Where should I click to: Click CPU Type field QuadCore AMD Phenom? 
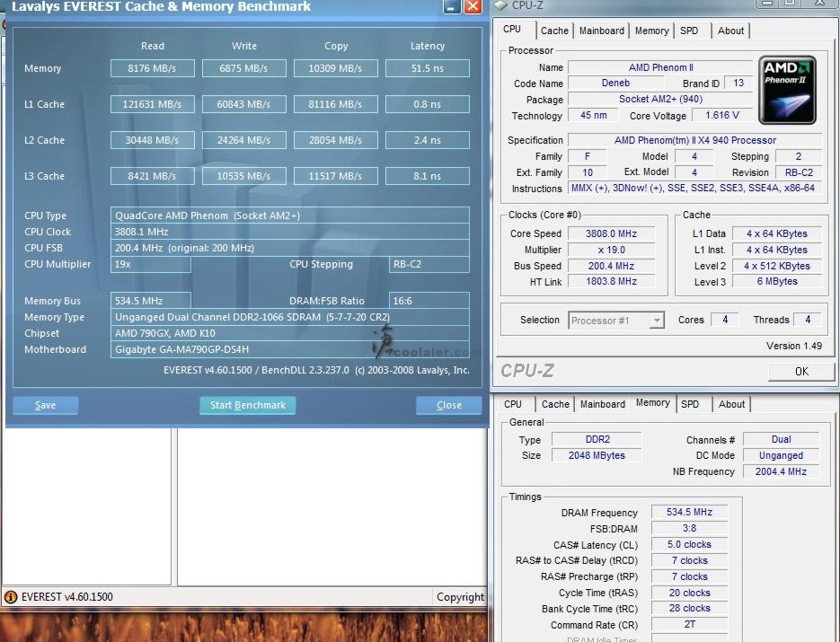290,215
